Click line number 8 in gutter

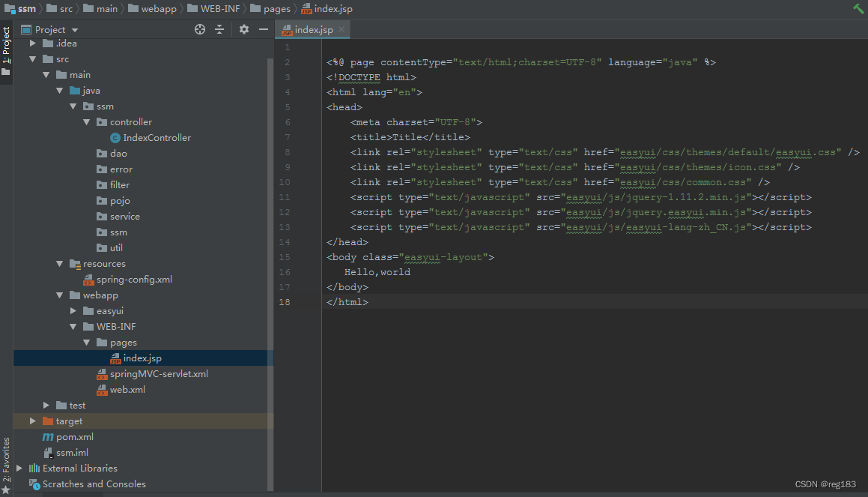(288, 152)
